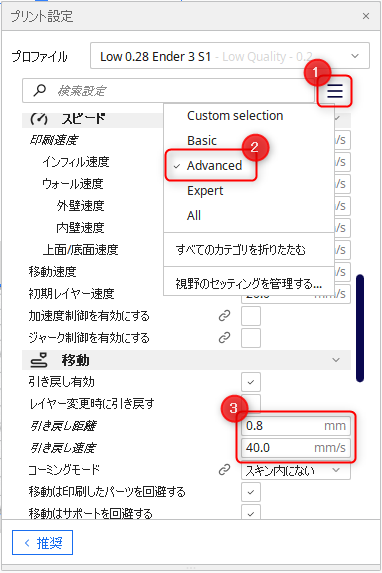Select Basic visibility level
This screenshot has height=573, width=382.
[202, 141]
